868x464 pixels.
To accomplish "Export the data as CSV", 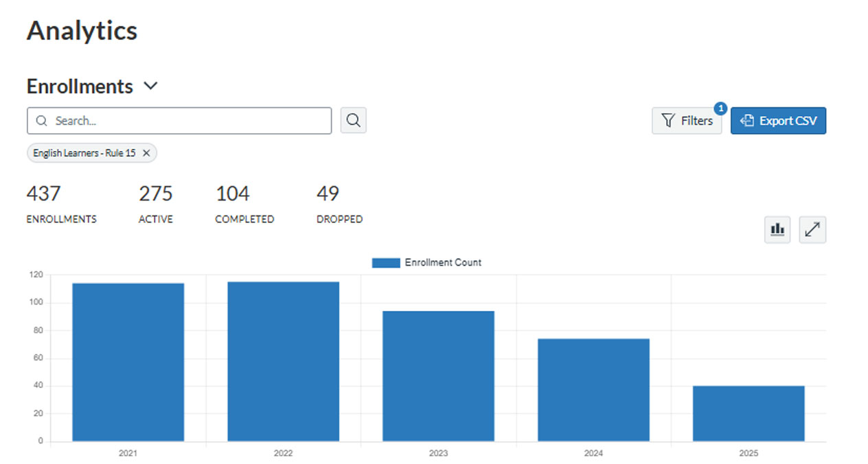I will (x=778, y=120).
